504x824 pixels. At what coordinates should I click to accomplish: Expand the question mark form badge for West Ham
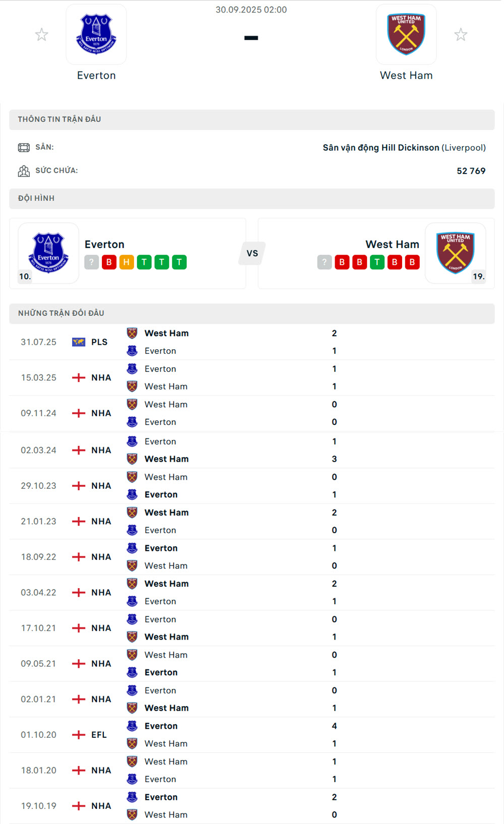[x=323, y=262]
